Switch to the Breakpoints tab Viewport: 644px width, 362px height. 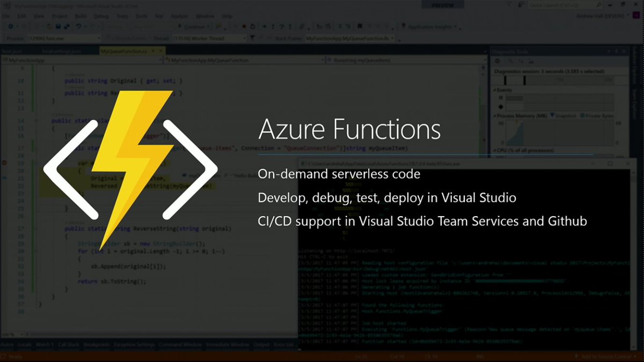[97, 344]
